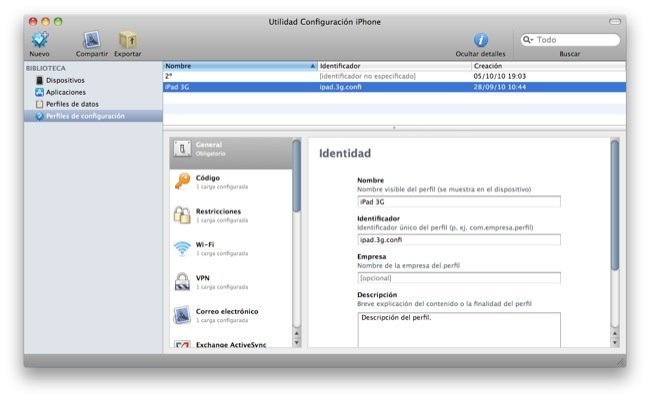Open the Wi-Fi payload settings
The image size is (650, 400).
182,248
